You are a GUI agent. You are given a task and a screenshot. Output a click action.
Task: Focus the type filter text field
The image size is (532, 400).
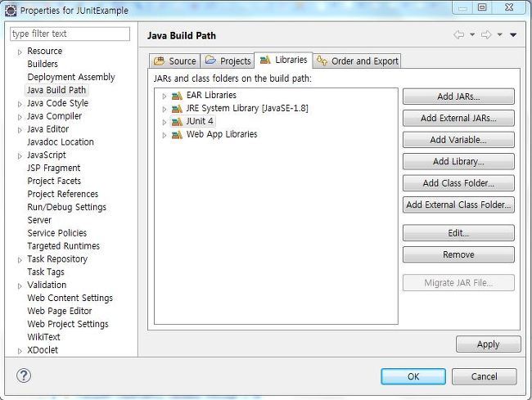[x=70, y=34]
